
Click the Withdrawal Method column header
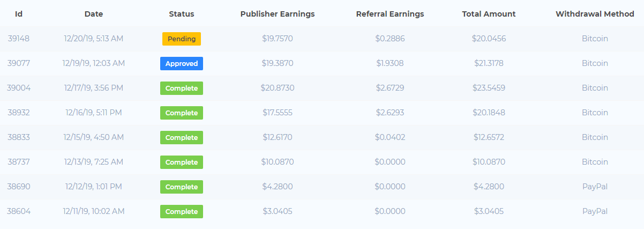[595, 14]
